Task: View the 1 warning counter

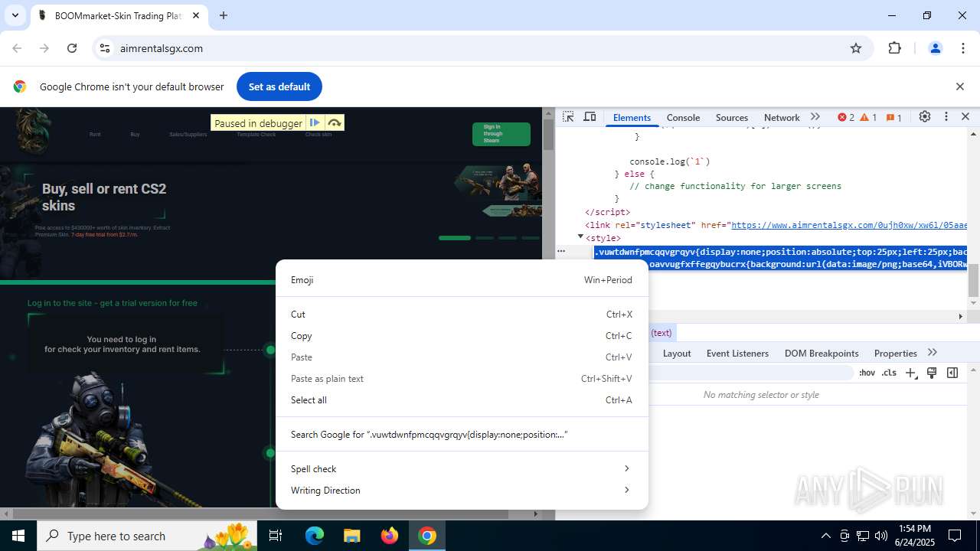Action: [868, 117]
